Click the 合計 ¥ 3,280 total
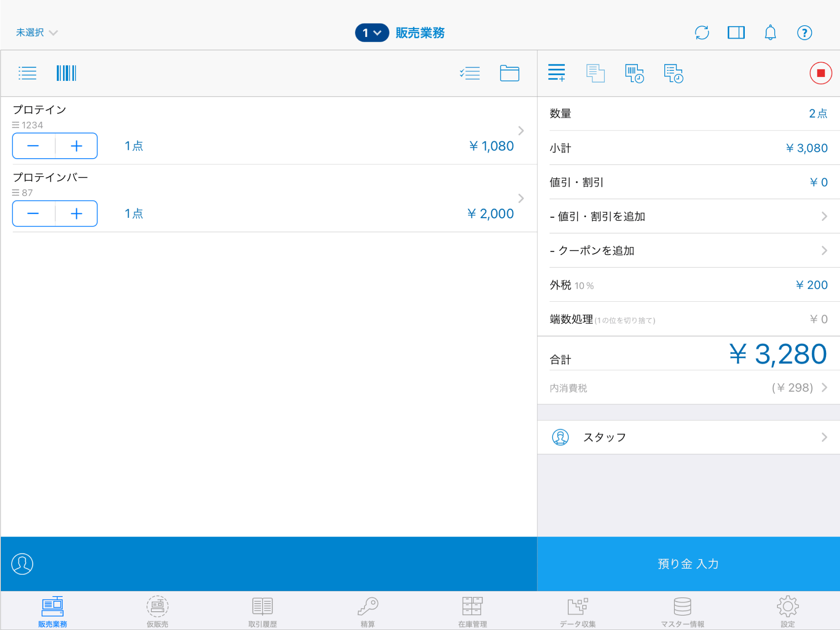Viewport: 840px width, 630px height. point(778,354)
